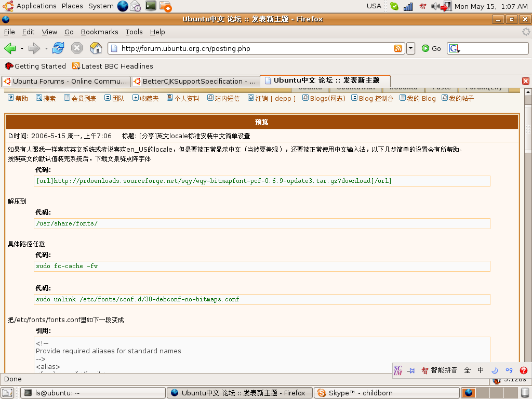Image resolution: width=532 pixels, height=399 pixels.
Task: Open the 收藏夹 favorites link
Action: pos(145,98)
